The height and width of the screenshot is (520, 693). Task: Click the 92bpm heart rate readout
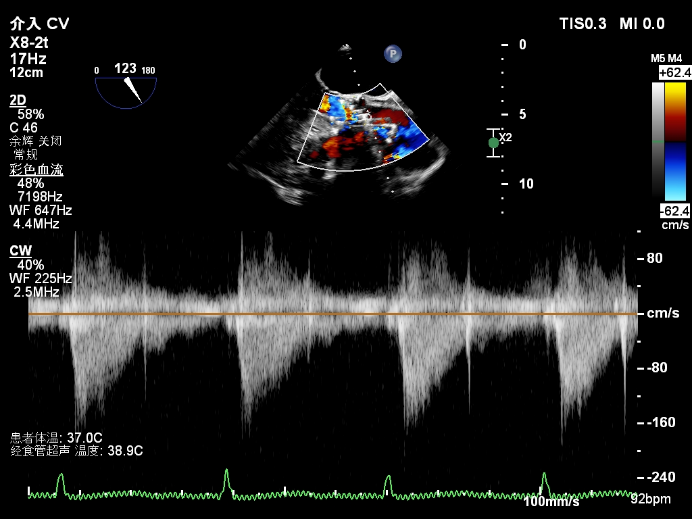650,499
